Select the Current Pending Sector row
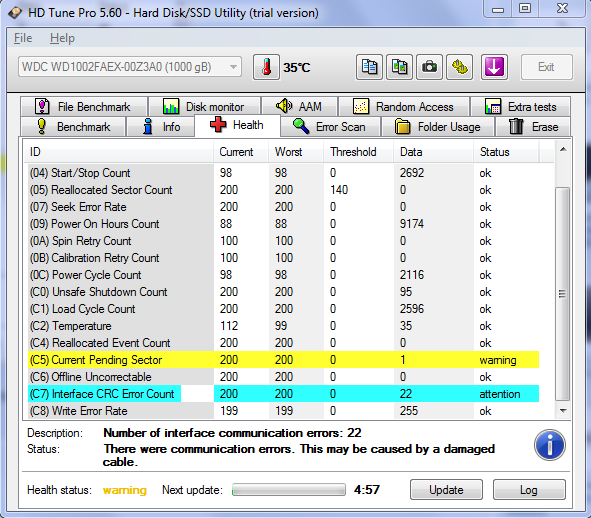The height and width of the screenshot is (518, 591). point(283,360)
